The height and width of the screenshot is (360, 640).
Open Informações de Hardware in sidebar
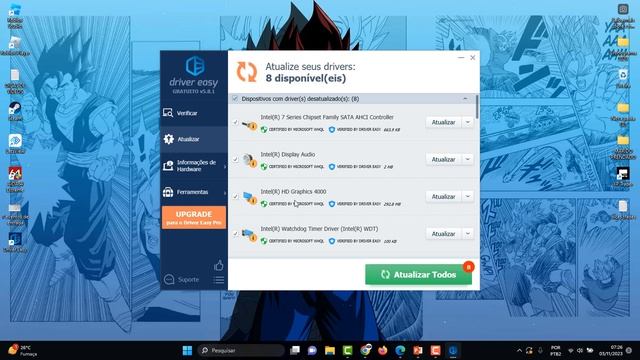point(194,166)
